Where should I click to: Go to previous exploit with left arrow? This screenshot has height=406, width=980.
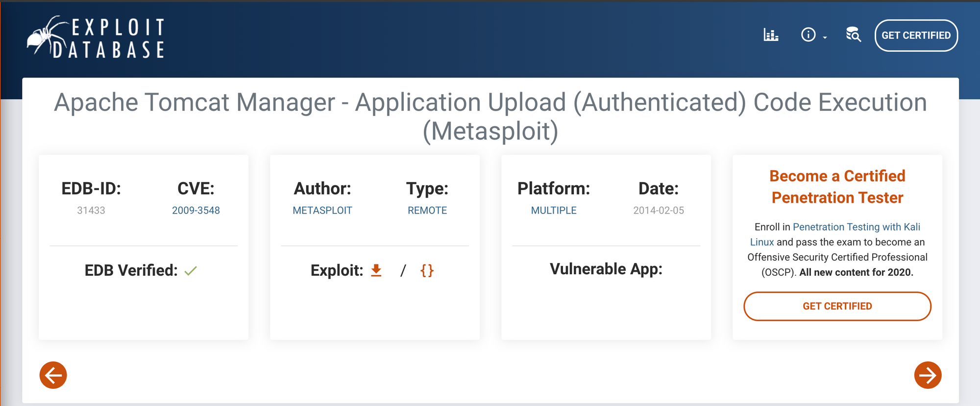pos(53,375)
